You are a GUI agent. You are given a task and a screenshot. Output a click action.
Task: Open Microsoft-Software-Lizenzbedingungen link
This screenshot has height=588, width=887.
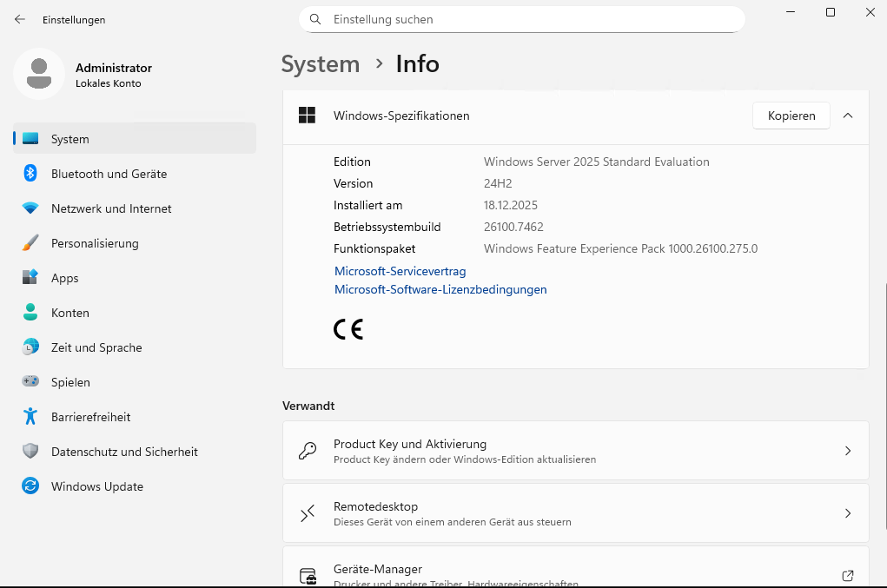coord(440,289)
